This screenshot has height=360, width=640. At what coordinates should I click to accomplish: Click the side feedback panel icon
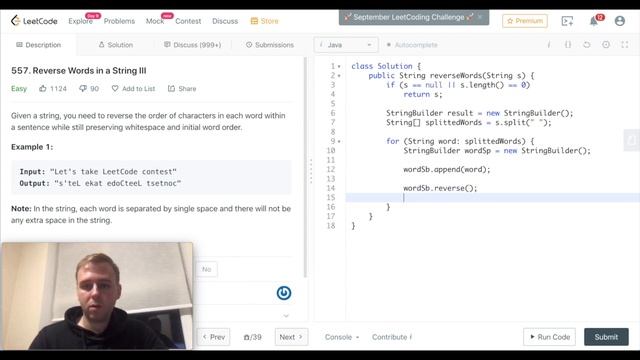[632, 140]
